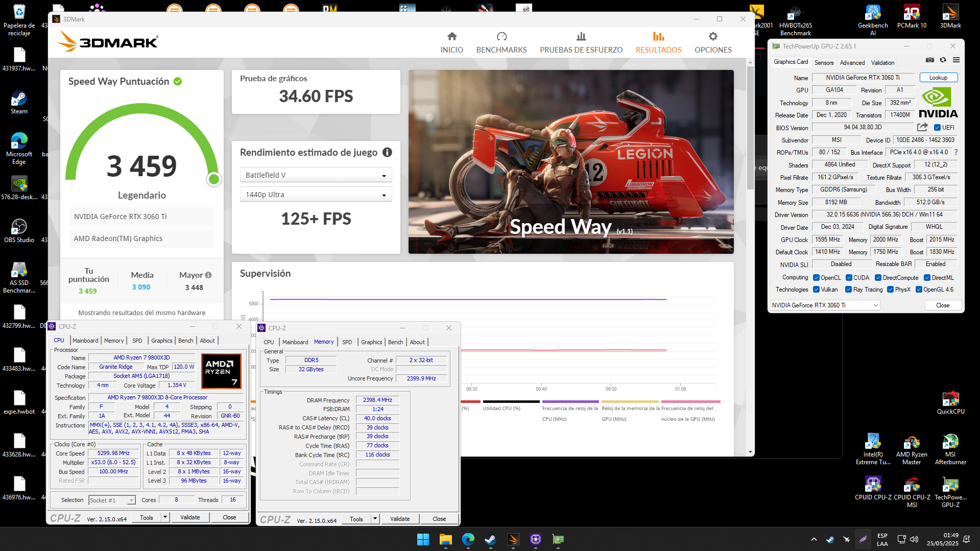Click GPU-Z BIOS share/export icon
Screen dimensions: 980x551
(922, 127)
